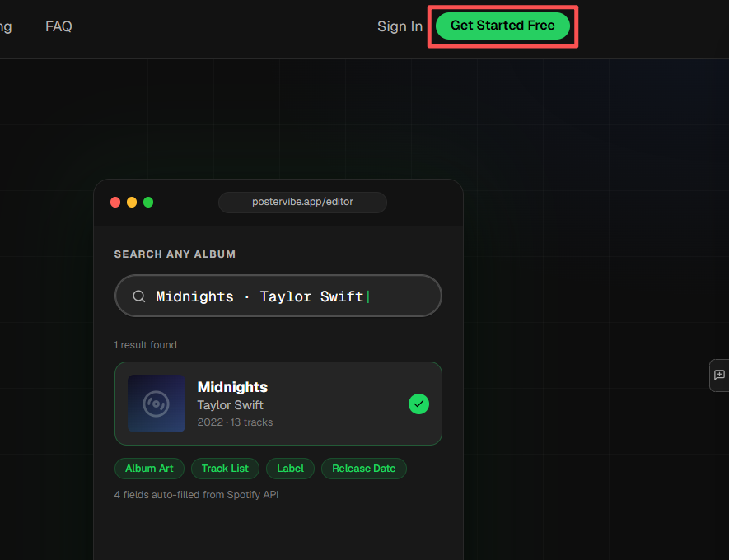Click the Taylor Swift artist name

pos(230,405)
